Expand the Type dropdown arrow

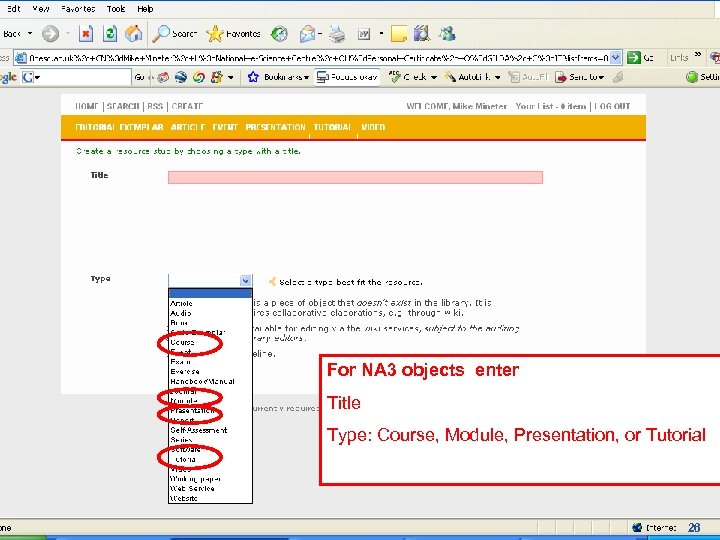click(245, 280)
